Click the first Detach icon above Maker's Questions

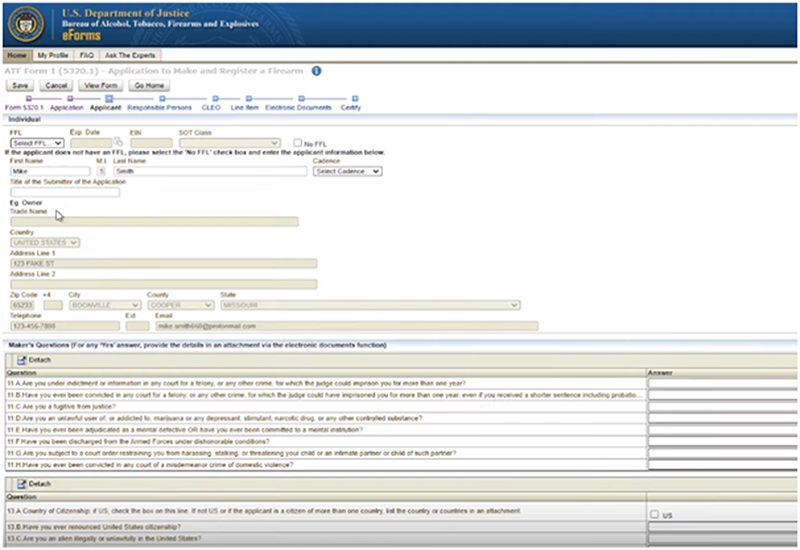pos(22,360)
